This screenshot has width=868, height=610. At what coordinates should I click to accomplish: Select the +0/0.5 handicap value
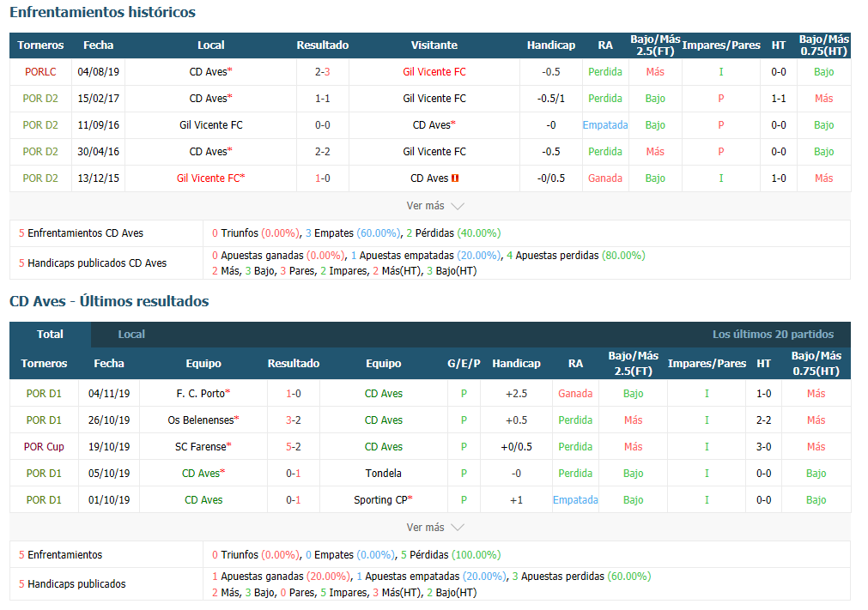516,447
